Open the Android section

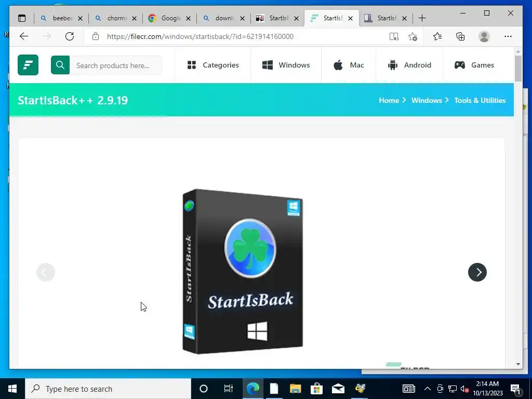pos(409,65)
